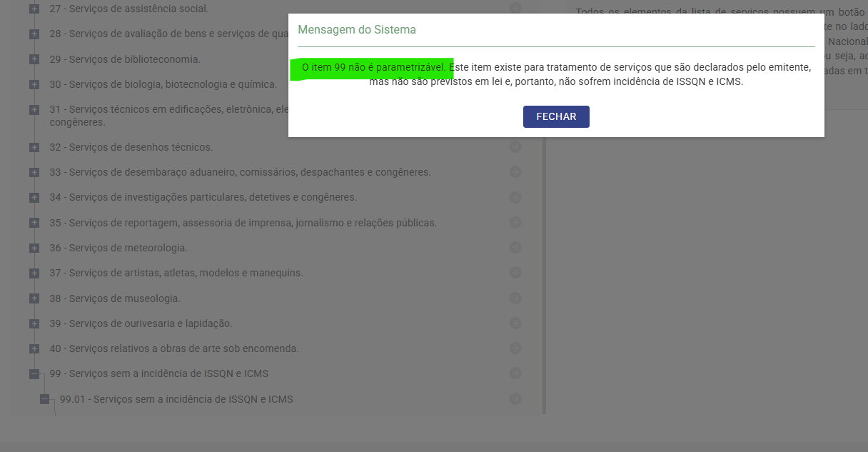Click arrow icon for item 38 museologia
Screen dimensions: 868x452
pos(515,298)
